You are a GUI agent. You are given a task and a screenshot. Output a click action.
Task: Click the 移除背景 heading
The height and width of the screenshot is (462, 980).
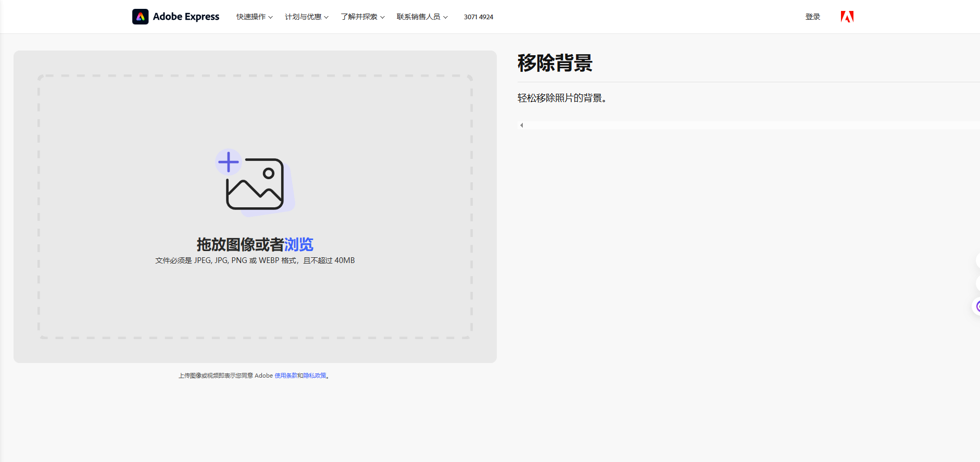click(555, 63)
